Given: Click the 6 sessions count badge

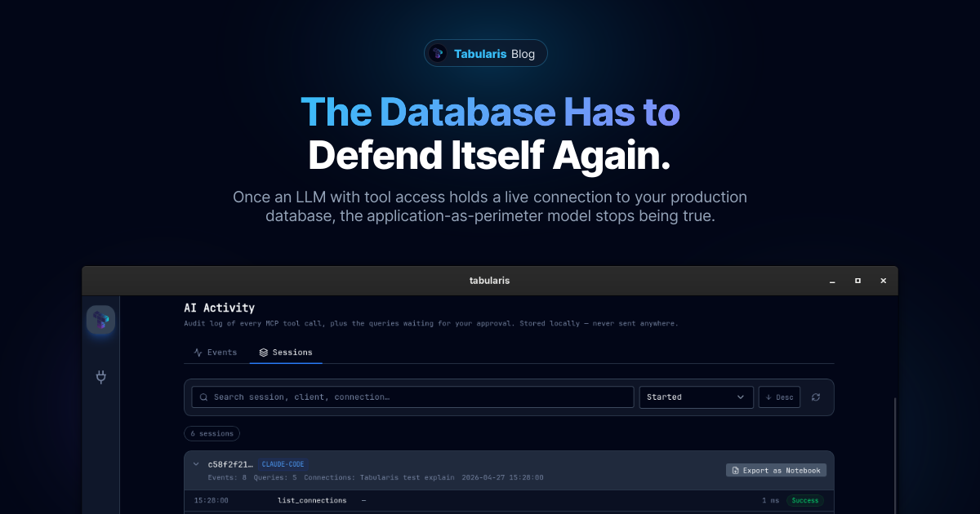Looking at the screenshot, I should [x=212, y=434].
